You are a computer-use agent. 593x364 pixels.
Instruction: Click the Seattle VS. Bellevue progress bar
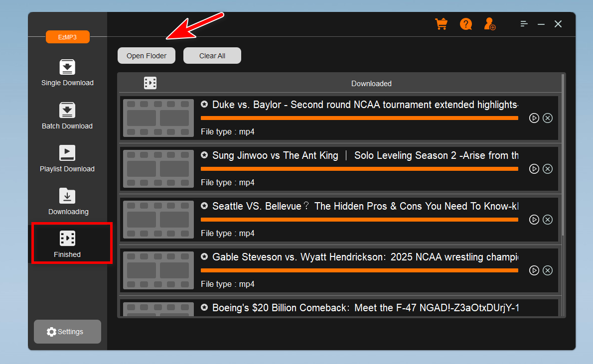[x=359, y=220]
